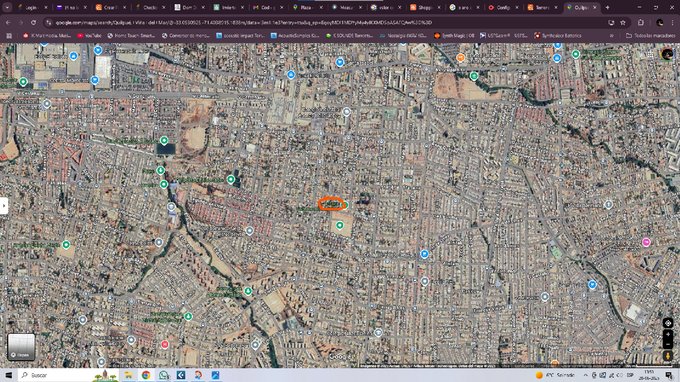Screen dimensions: 680x382
Task: Select the pink map pin marker
Action: [x=646, y=242]
